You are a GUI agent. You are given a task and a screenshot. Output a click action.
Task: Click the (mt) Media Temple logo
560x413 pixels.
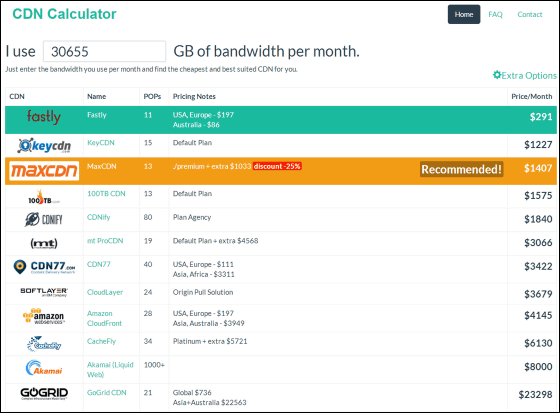(44, 243)
